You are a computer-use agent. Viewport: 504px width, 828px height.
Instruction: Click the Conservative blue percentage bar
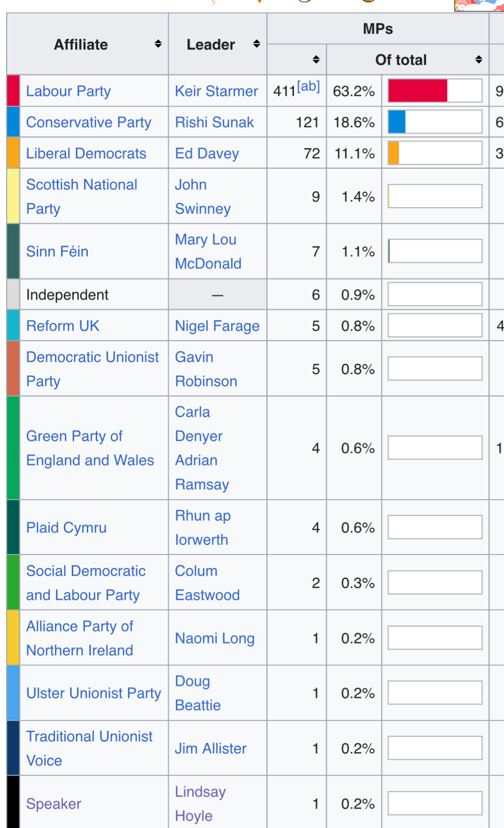(x=397, y=122)
